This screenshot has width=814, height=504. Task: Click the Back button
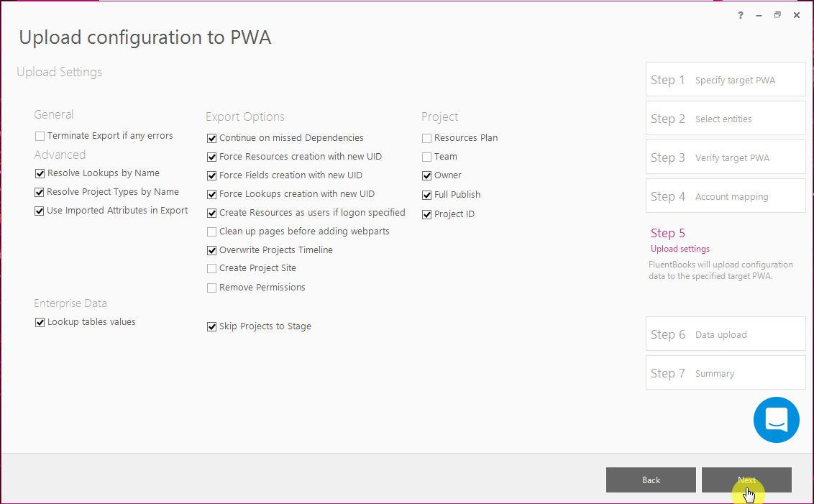(651, 480)
